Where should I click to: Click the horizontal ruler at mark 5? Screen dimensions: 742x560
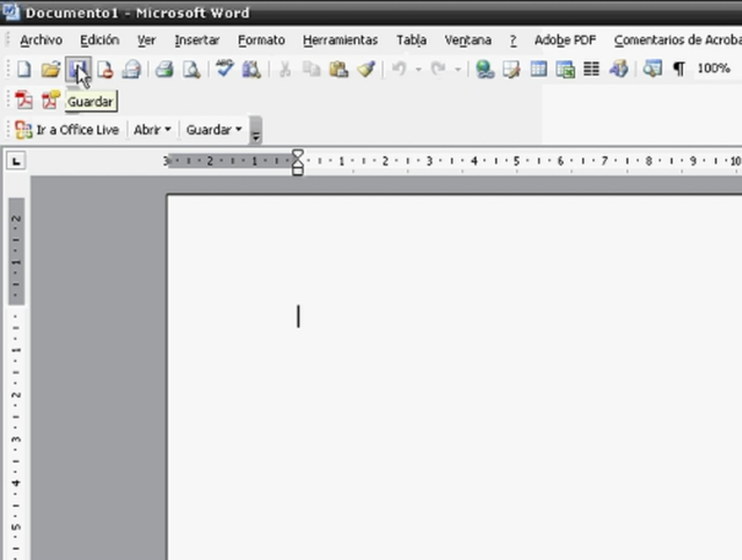[x=517, y=161]
